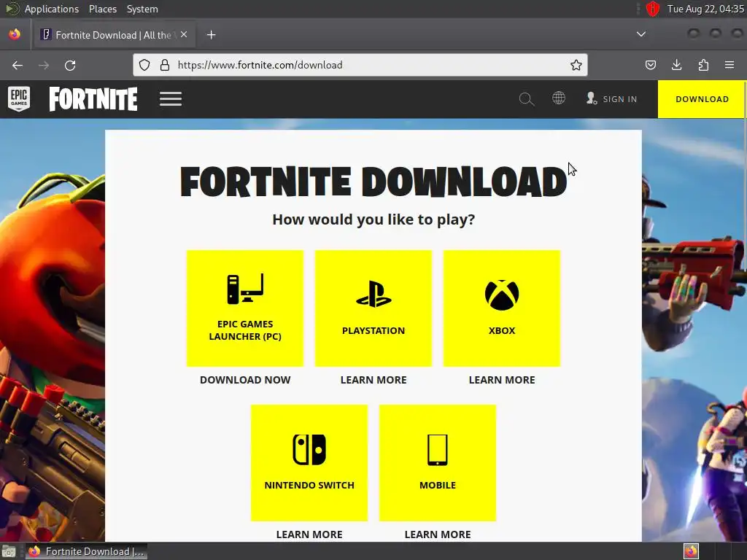Click LEARN MORE under Mobile
This screenshot has width=747, height=560.
[438, 534]
